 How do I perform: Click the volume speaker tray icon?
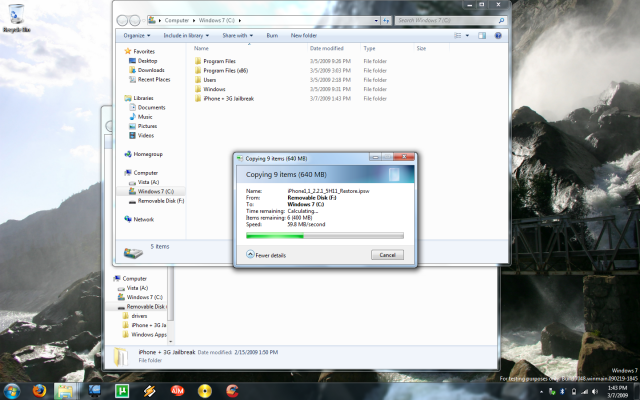coord(595,392)
